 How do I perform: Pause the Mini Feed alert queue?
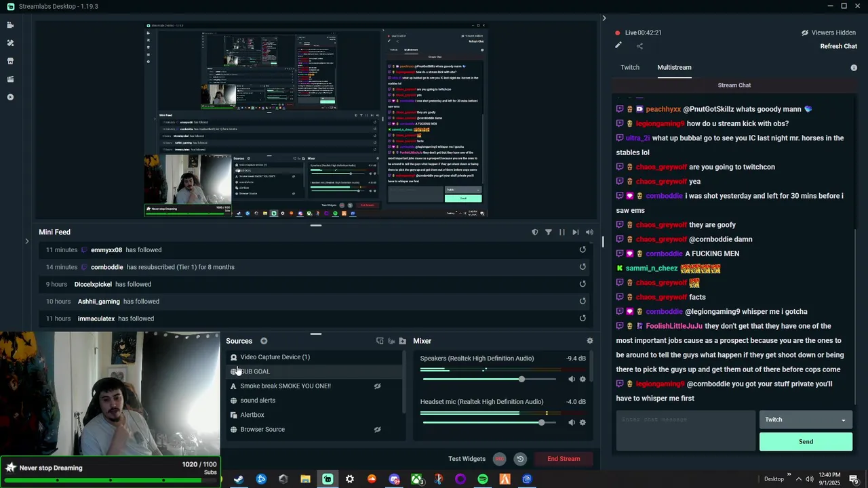coord(561,232)
